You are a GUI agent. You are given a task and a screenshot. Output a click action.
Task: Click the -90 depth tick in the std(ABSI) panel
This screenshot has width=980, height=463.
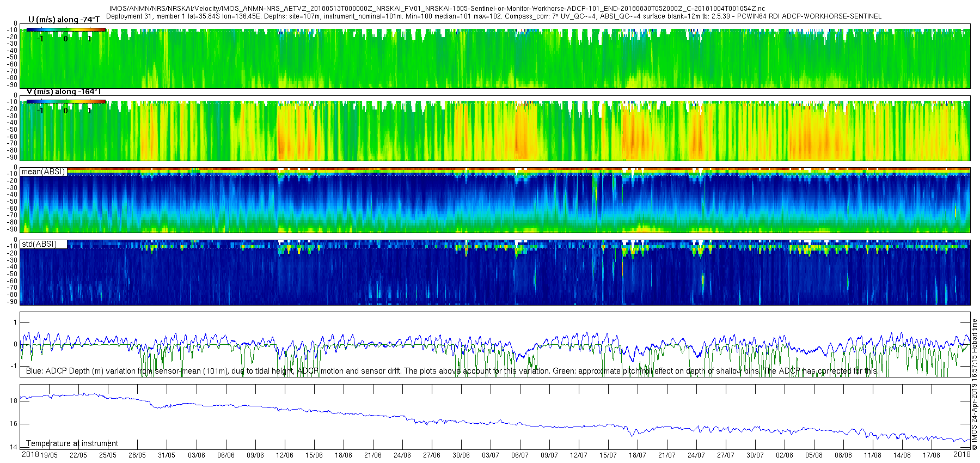point(12,302)
